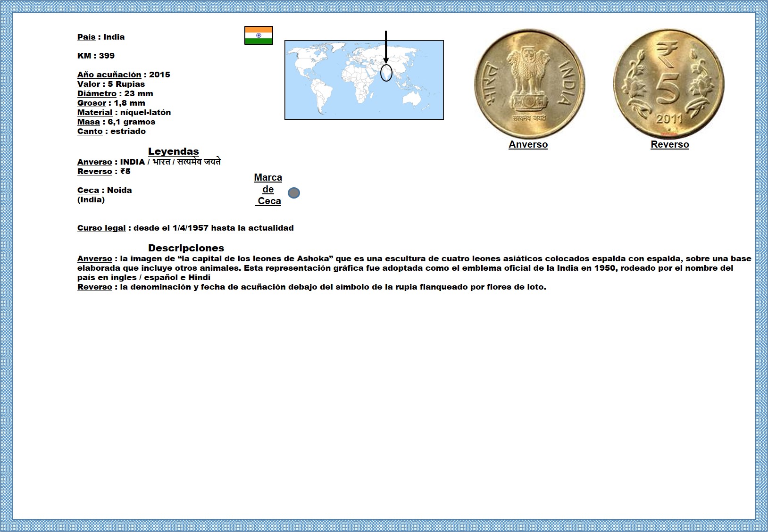768x532 pixels.
Task: Click the world map thumbnail
Action: pos(364,80)
